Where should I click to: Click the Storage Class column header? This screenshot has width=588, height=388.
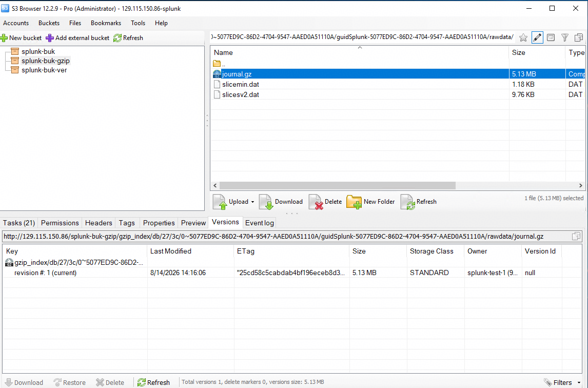436,251
